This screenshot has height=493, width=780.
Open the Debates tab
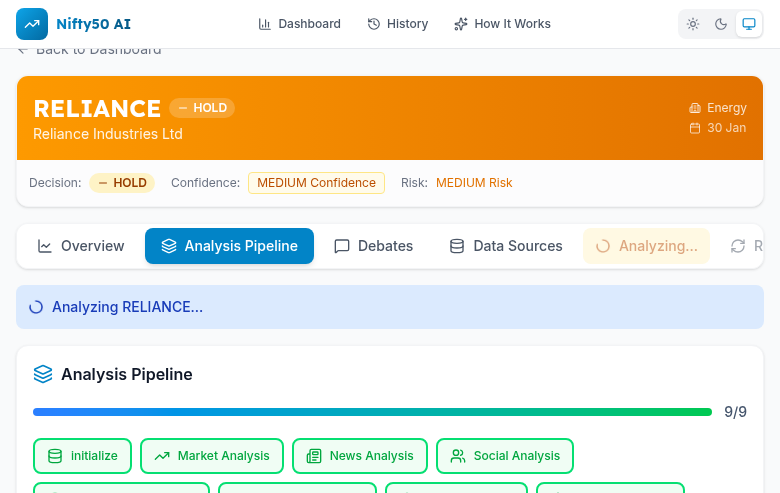point(373,246)
